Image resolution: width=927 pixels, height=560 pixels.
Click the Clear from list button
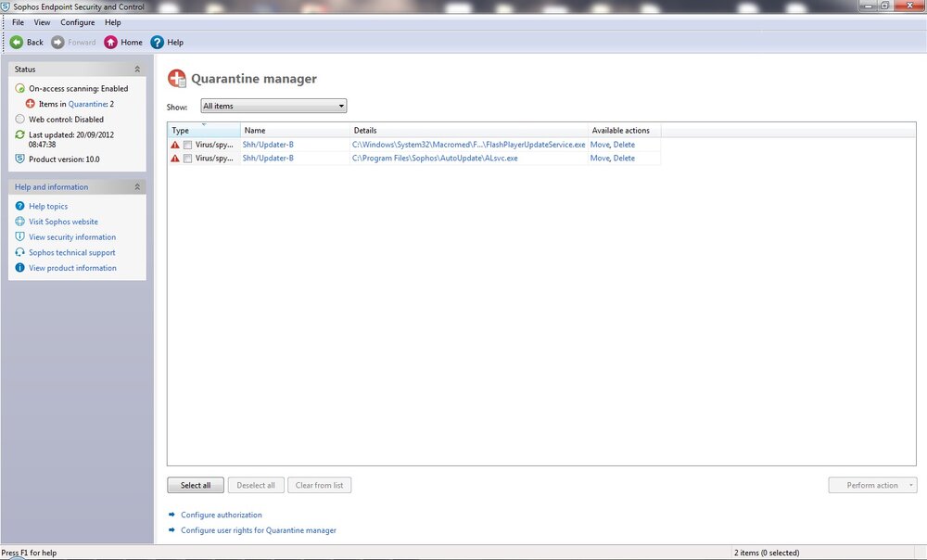pos(319,485)
